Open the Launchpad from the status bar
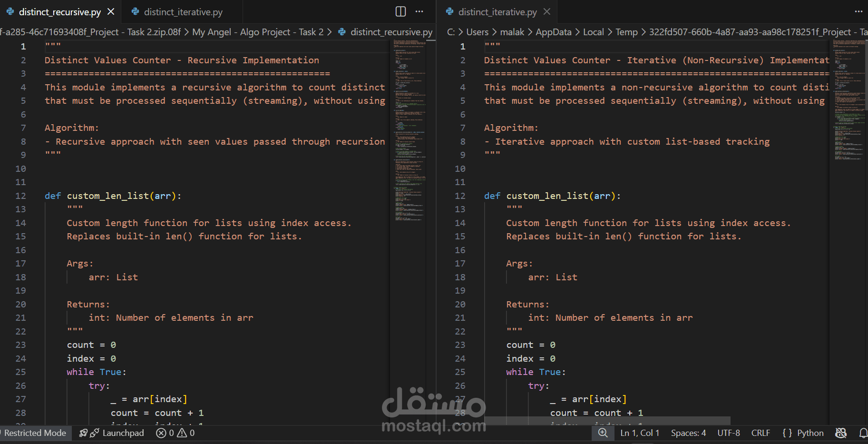Screen dimensions: 868x444 (112, 433)
